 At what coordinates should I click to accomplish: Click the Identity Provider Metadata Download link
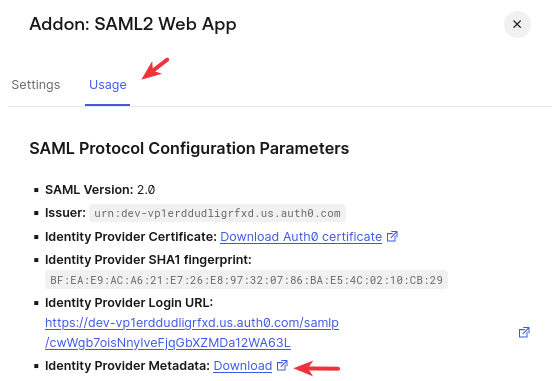[243, 366]
